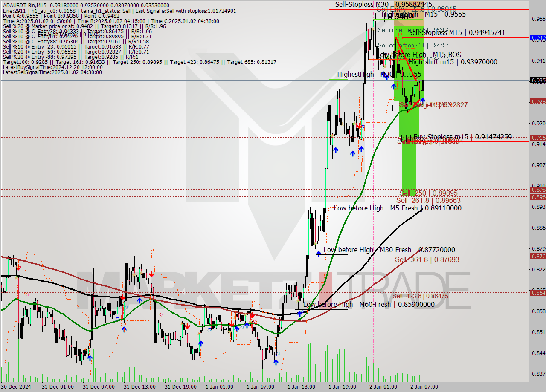Click the '2 Jan 01:00' time axis label
Screen dimensions: 546x392
click(383, 387)
